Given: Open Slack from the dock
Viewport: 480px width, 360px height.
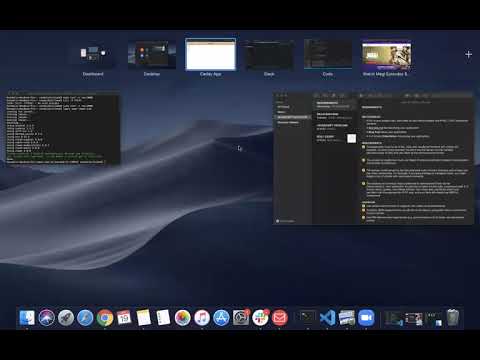Looking at the screenshot, I should [260, 318].
